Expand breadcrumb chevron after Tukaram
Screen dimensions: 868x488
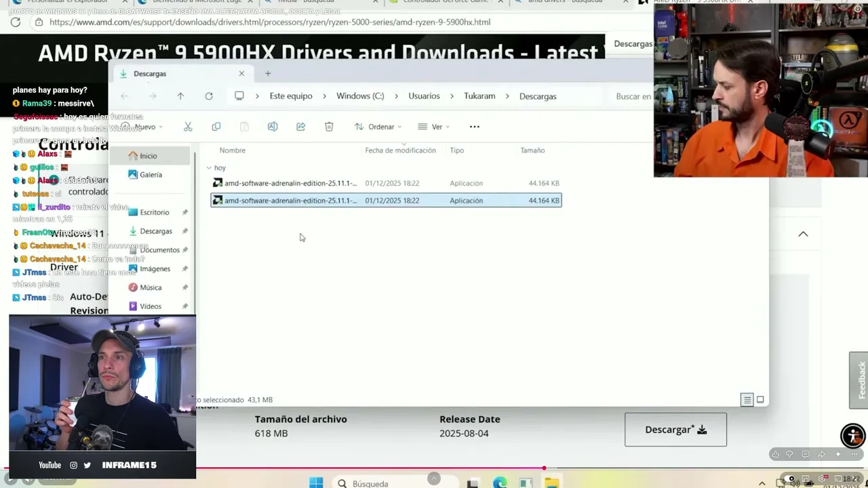[x=507, y=96]
